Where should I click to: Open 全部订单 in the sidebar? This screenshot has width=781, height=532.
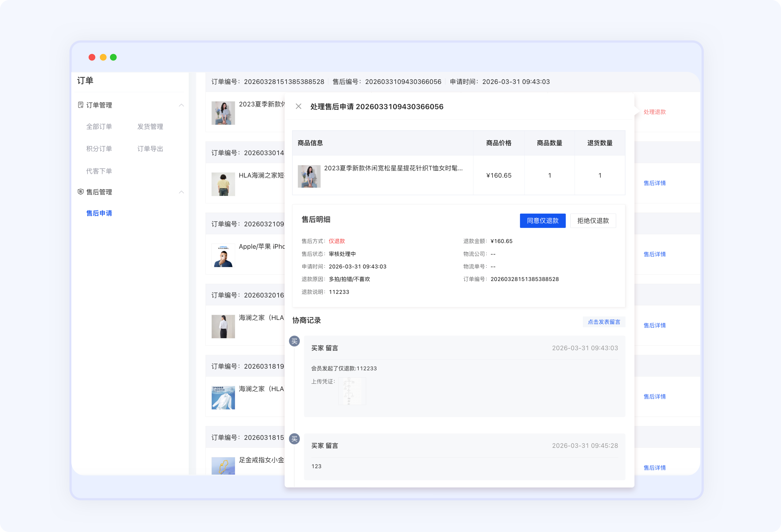click(x=99, y=127)
